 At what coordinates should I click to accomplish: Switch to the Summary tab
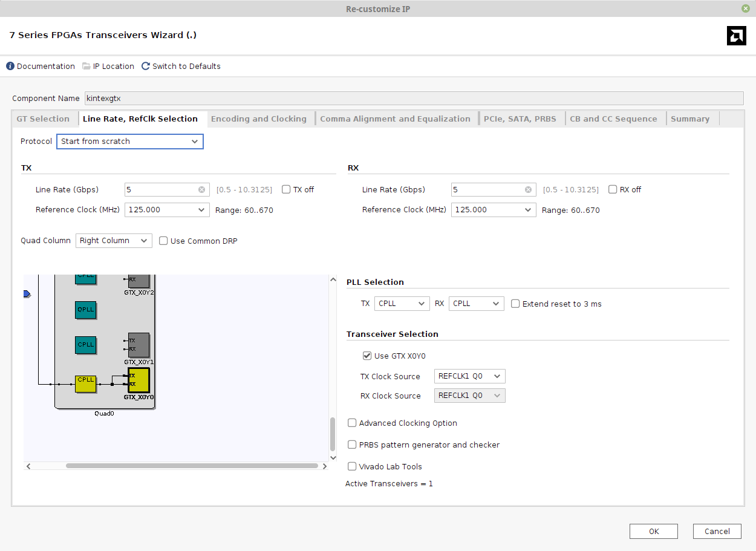point(690,118)
